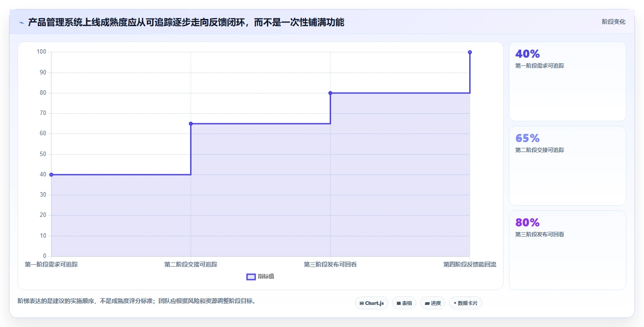Select the 数据卡片 tag chip
Viewport: 644px width, 327px height.
[466, 303]
